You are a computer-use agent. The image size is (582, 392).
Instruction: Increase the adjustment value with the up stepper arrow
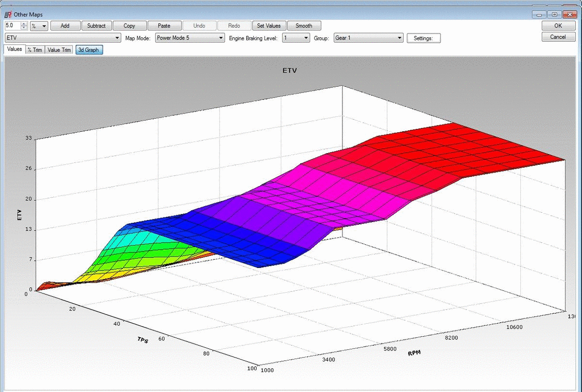click(x=24, y=24)
